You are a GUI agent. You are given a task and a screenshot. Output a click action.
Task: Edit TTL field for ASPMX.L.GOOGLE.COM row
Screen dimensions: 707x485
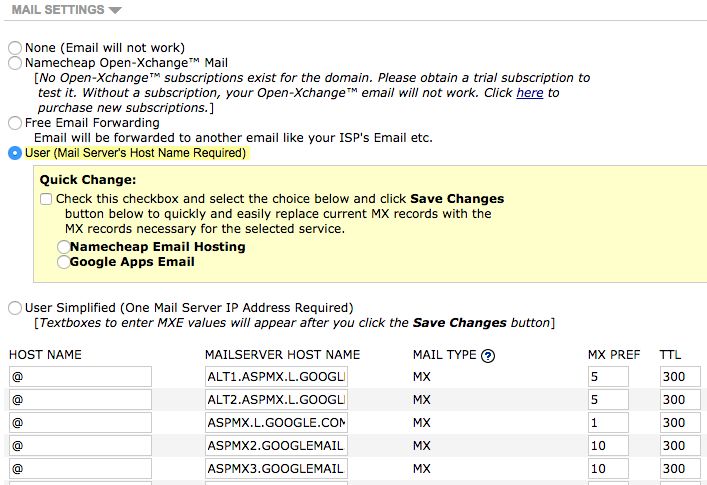[x=680, y=423]
